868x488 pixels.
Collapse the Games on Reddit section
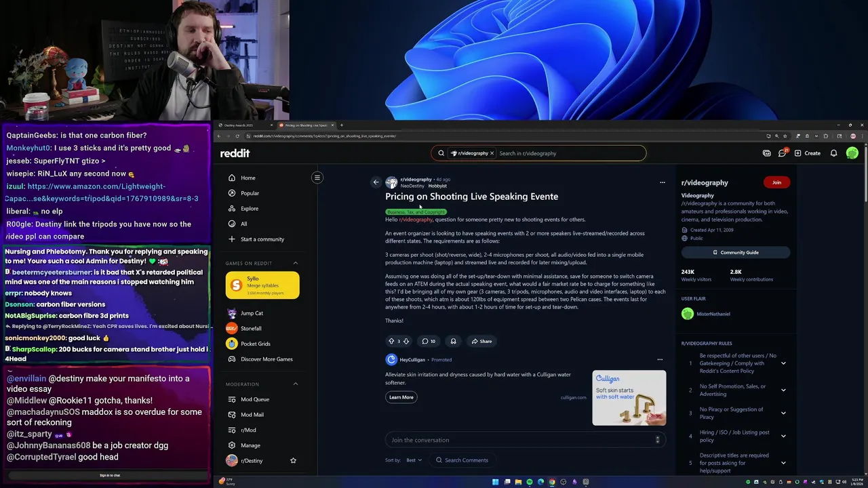point(296,263)
